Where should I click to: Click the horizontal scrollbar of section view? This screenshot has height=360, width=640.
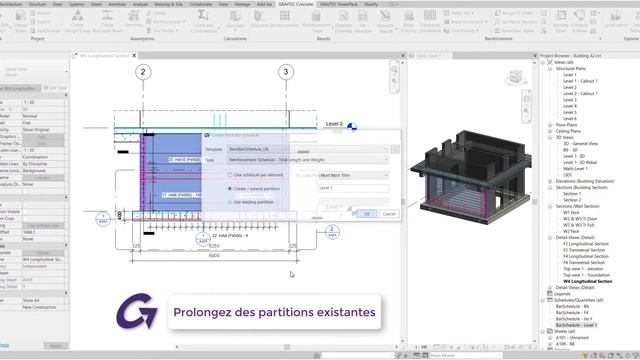(x=287, y=347)
